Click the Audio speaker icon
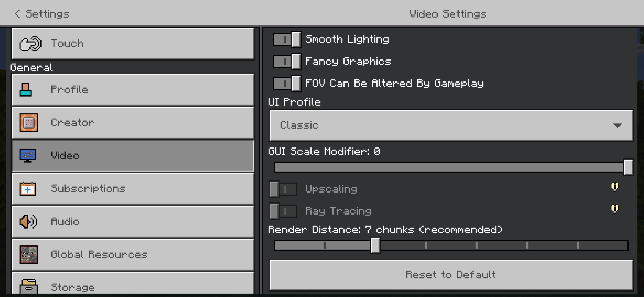 [x=28, y=222]
